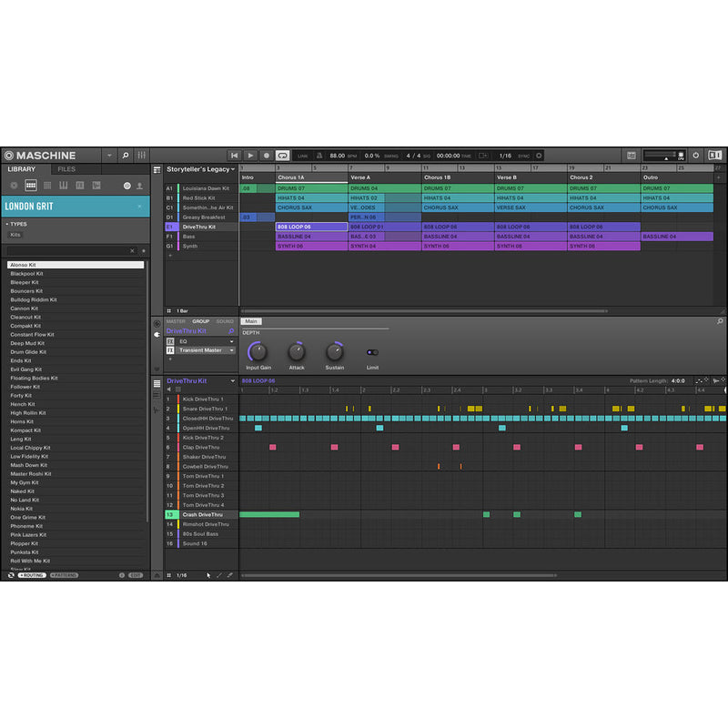Click the Kits type filter tag
Screen dimensions: 728x728
tap(16, 234)
